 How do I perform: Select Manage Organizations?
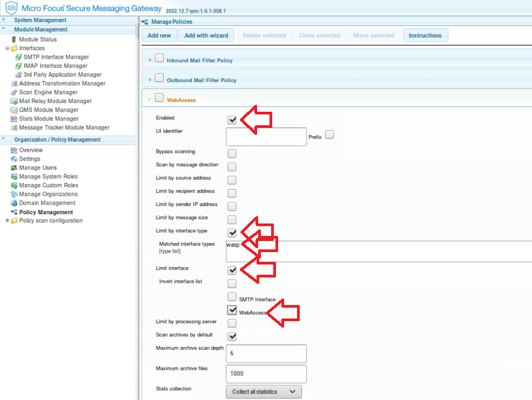48,194
